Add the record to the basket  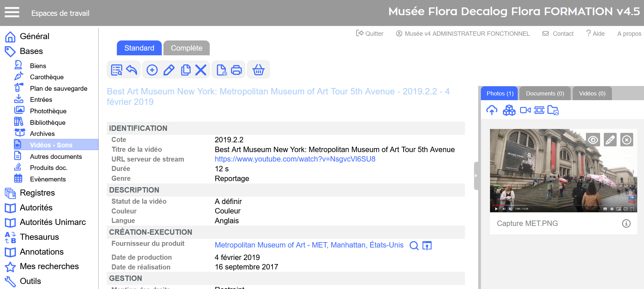pos(258,70)
